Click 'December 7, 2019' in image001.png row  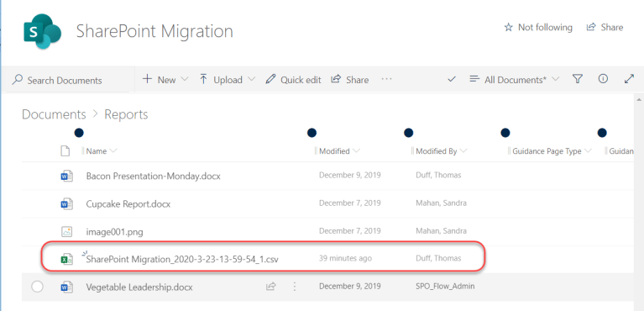350,231
